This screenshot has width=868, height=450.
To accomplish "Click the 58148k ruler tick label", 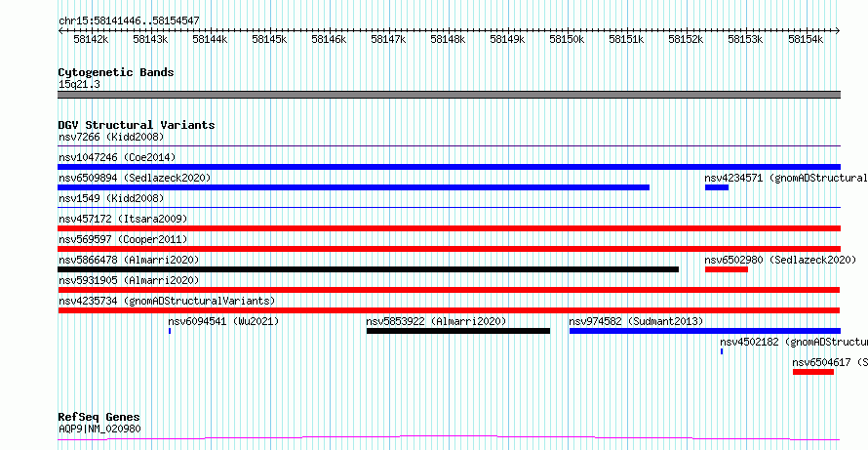I will point(448,40).
